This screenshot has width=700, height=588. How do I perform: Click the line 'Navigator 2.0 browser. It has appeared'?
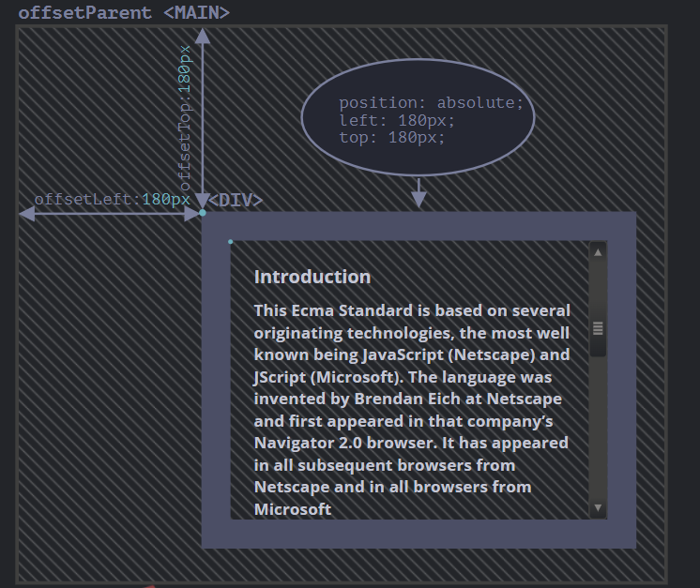pyautogui.click(x=411, y=443)
